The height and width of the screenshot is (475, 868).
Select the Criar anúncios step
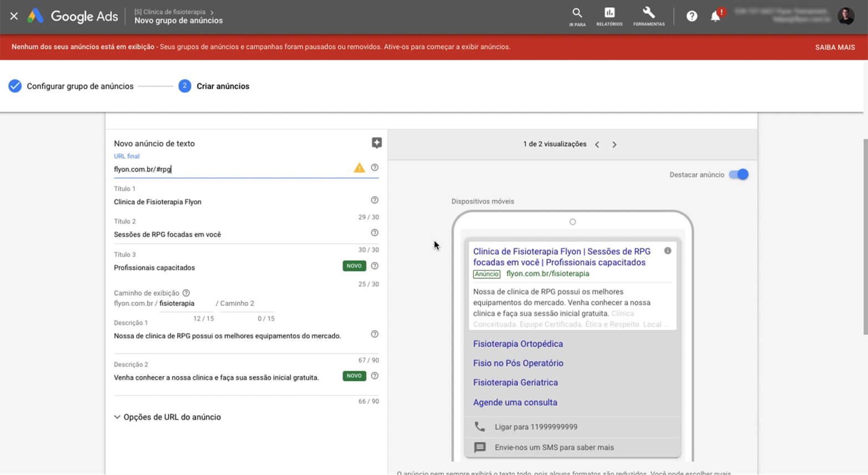pyautogui.click(x=223, y=86)
